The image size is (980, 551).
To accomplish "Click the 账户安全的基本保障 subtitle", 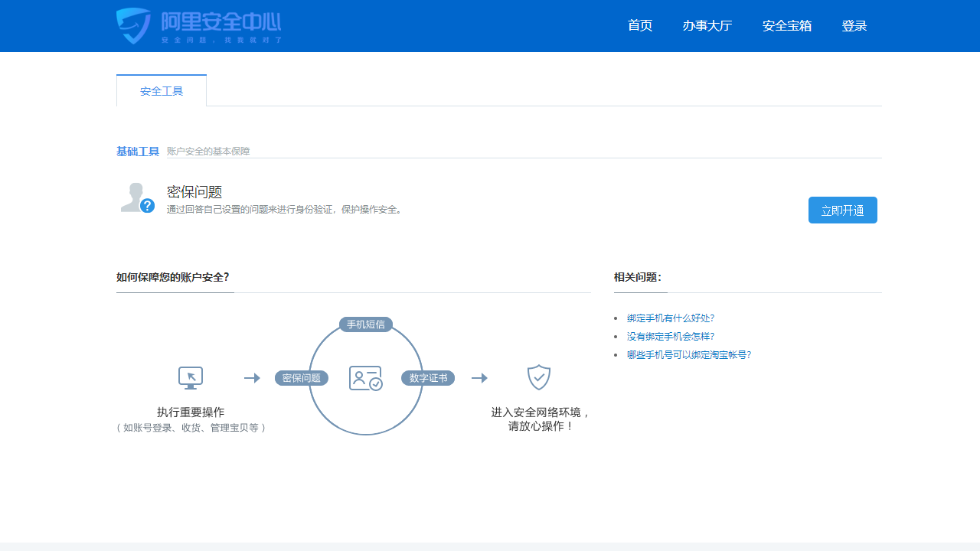I will click(x=208, y=152).
